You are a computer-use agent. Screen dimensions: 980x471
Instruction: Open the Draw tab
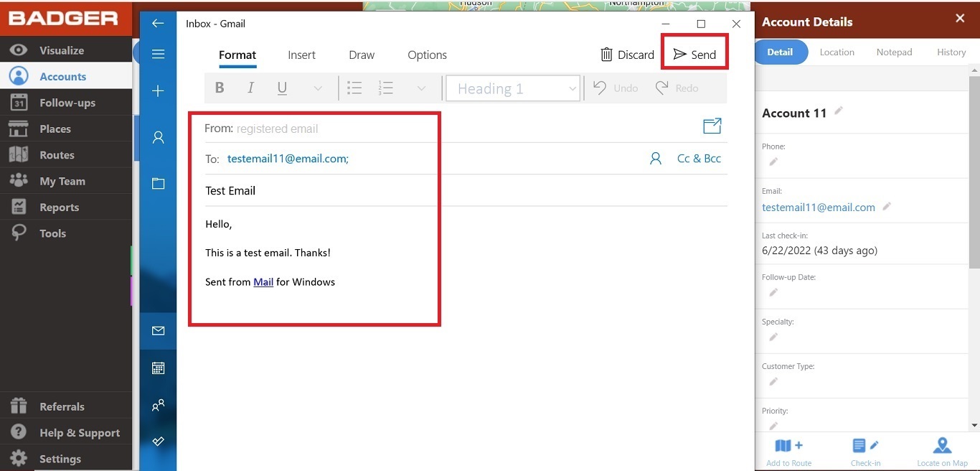tap(362, 55)
